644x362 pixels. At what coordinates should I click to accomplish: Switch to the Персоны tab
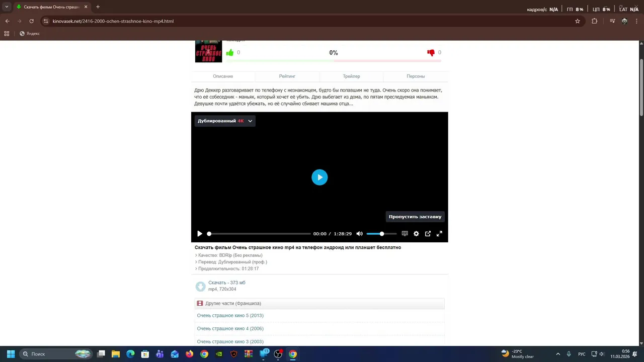416,76
